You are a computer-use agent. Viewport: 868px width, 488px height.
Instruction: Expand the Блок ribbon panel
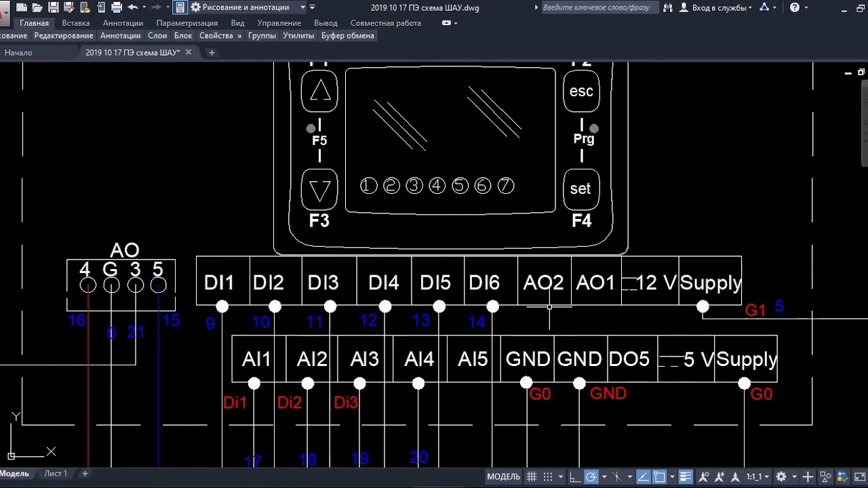click(183, 35)
